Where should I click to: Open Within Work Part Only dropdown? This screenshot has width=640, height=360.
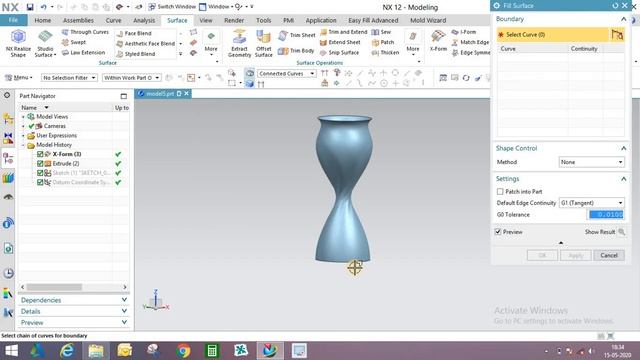(131, 78)
